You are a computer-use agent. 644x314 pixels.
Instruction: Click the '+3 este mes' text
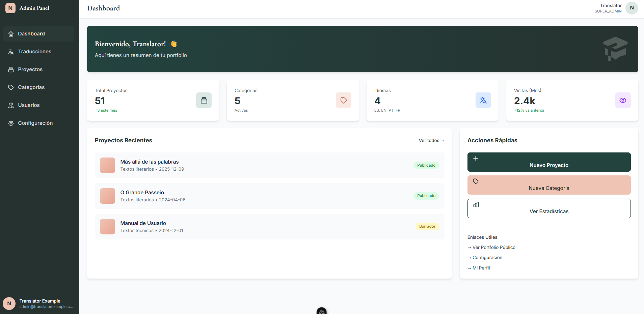(106, 110)
